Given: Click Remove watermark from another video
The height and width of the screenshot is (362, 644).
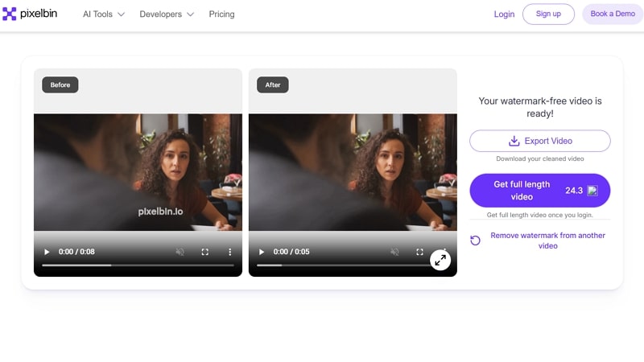Looking at the screenshot, I should click(x=547, y=241).
